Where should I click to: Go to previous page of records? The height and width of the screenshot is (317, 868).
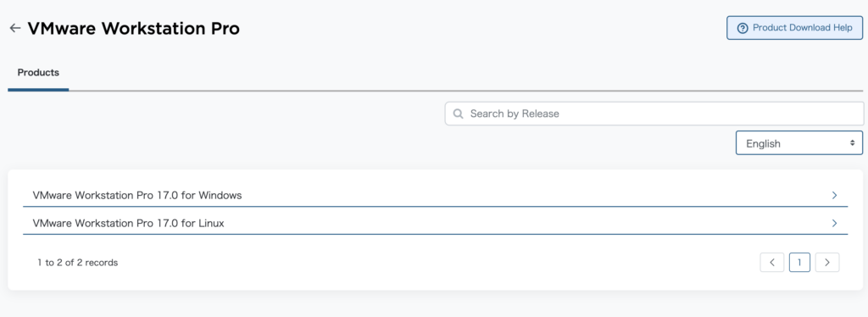click(772, 262)
